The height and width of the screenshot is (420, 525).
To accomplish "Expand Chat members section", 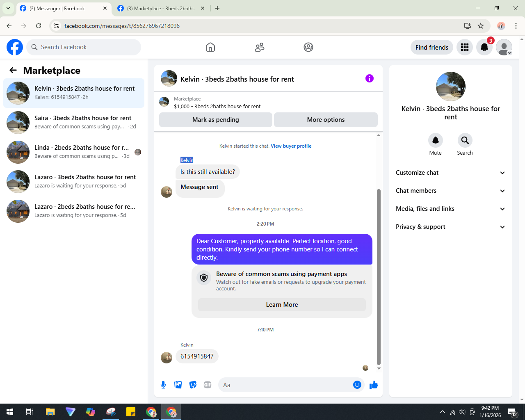I will [x=451, y=191].
